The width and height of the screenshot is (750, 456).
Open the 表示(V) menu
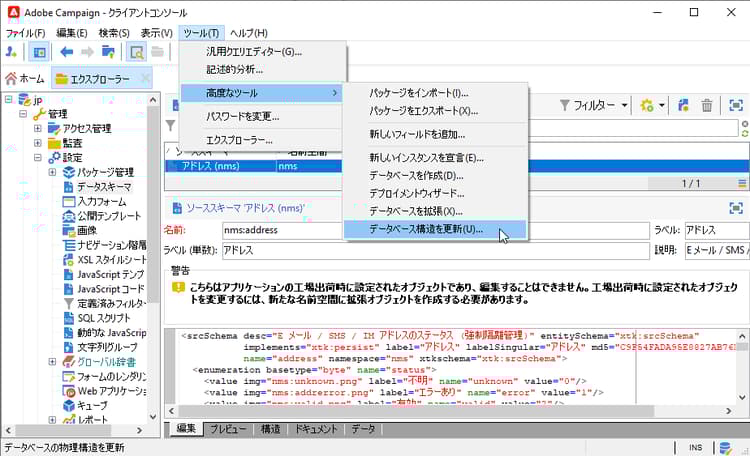pyautogui.click(x=156, y=33)
